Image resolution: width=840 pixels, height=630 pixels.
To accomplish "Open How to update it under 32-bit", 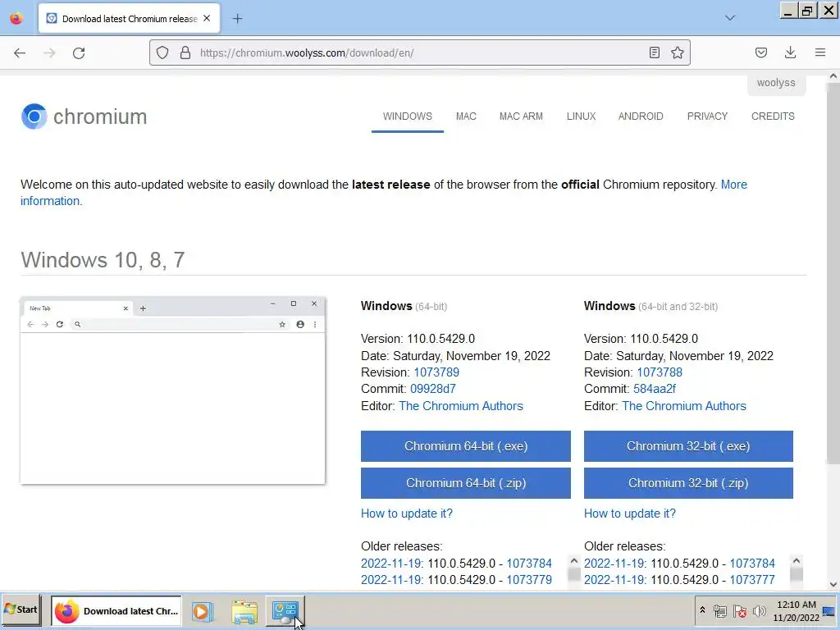I will coord(629,514).
